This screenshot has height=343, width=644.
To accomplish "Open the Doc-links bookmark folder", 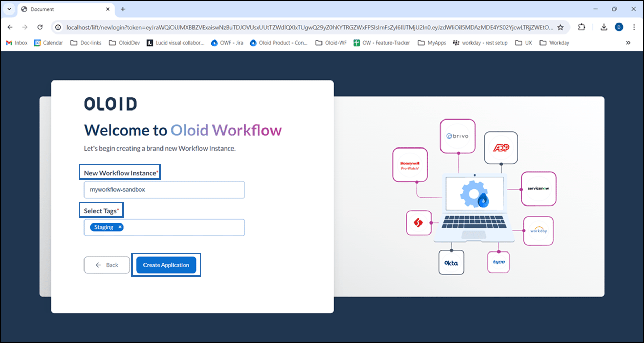I will 86,43.
